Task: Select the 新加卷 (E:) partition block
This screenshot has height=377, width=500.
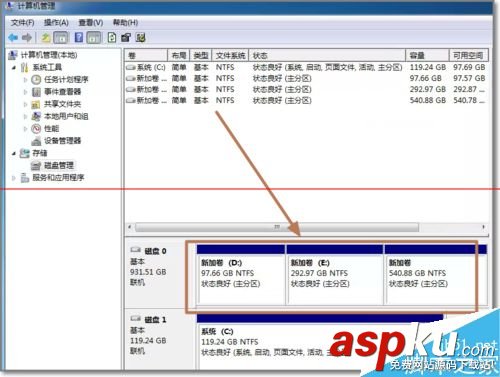Action: [x=335, y=275]
